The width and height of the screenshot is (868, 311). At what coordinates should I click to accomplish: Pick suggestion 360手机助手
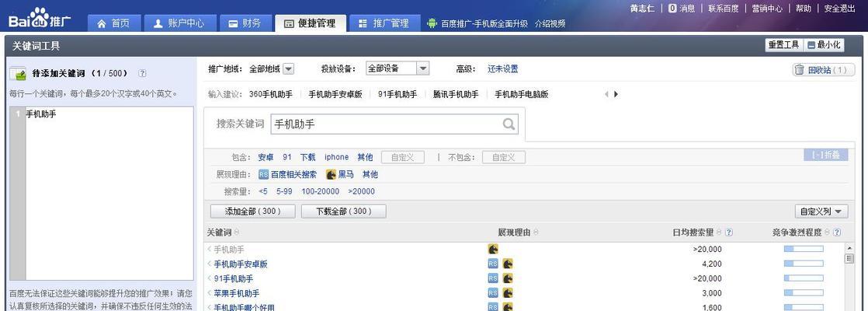coord(271,94)
